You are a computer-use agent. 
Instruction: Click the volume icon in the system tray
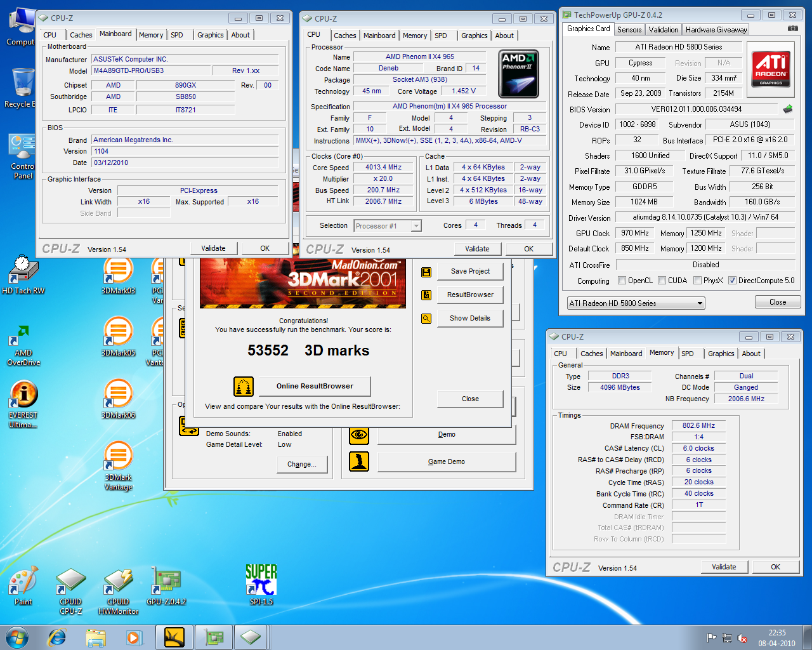pos(742,639)
